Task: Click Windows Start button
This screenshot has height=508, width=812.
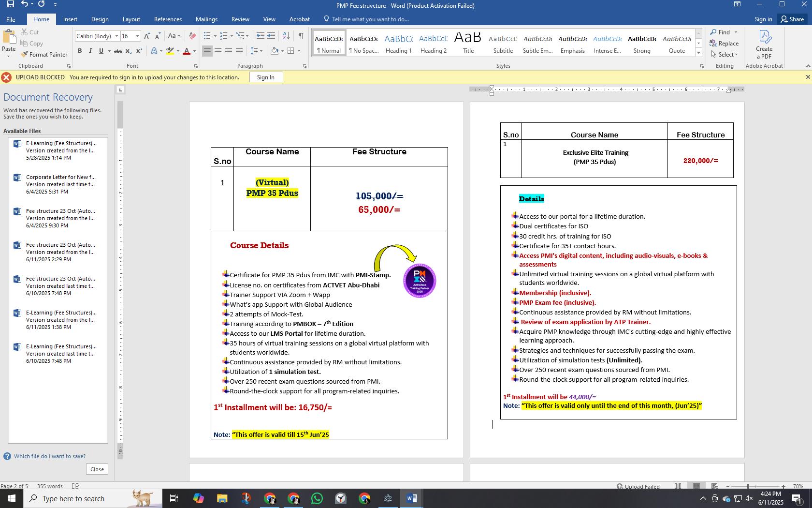Action: coord(11,498)
